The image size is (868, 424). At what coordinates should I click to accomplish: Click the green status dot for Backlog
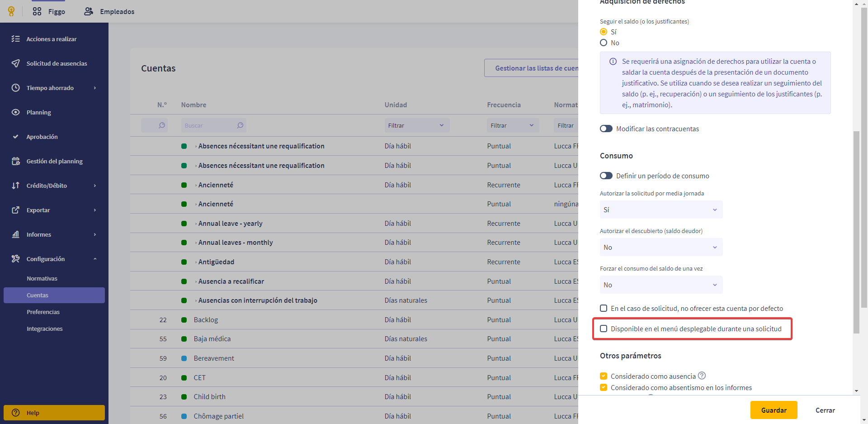pos(184,320)
